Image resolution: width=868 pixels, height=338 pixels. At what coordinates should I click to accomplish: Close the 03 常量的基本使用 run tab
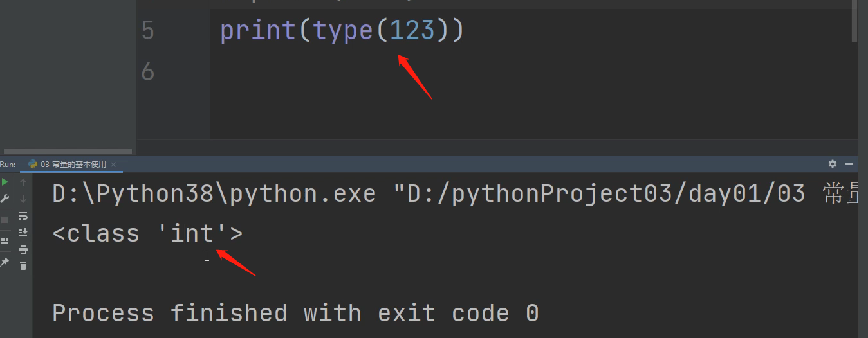[x=114, y=164]
